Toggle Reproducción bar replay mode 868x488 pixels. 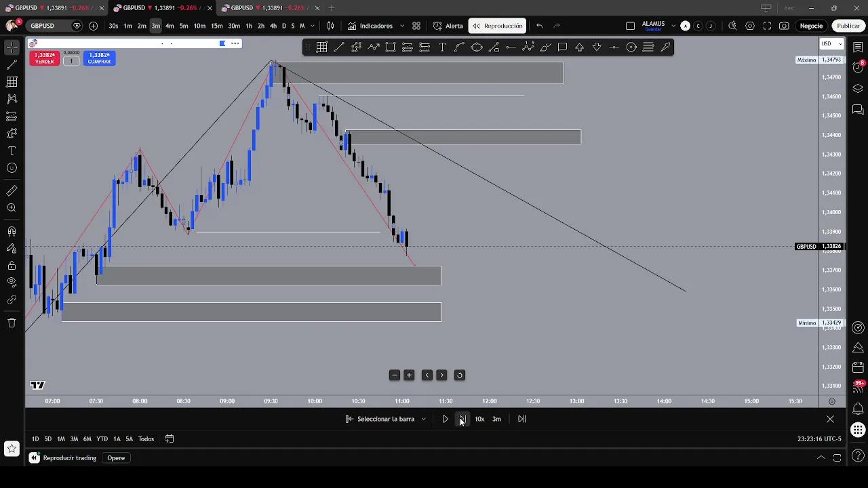point(498,26)
